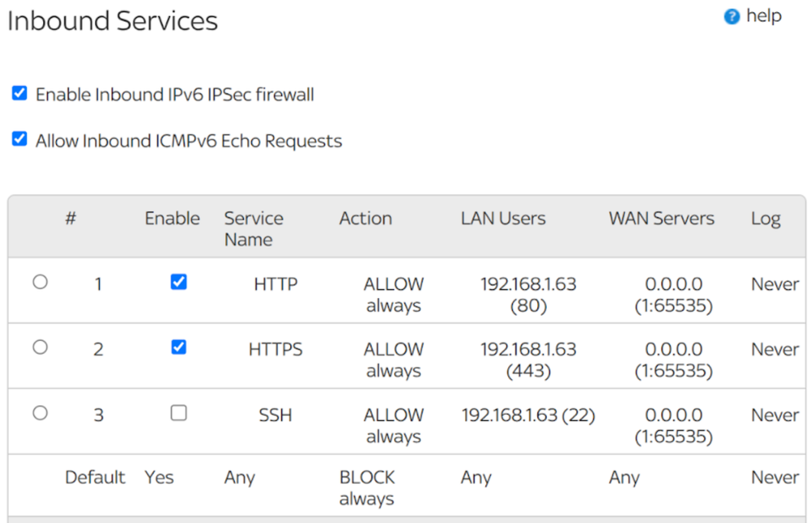Click the rule number 3 cell

pos(98,415)
